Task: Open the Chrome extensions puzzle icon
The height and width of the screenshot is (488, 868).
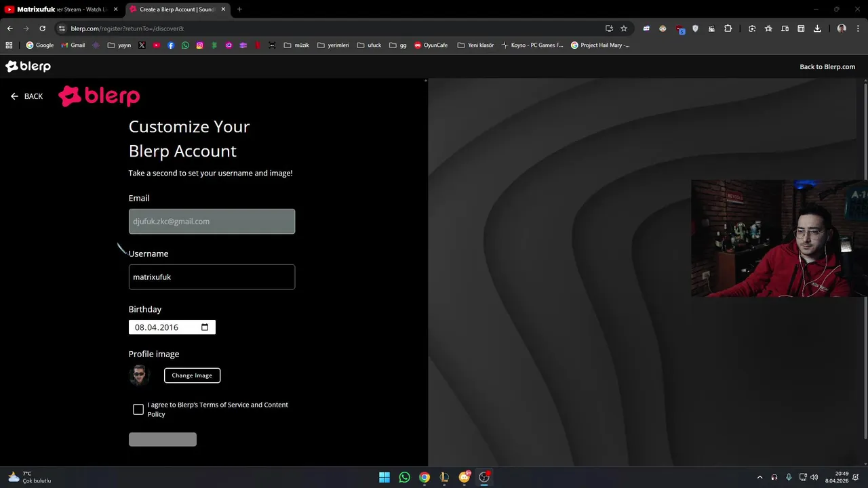Action: point(728,28)
